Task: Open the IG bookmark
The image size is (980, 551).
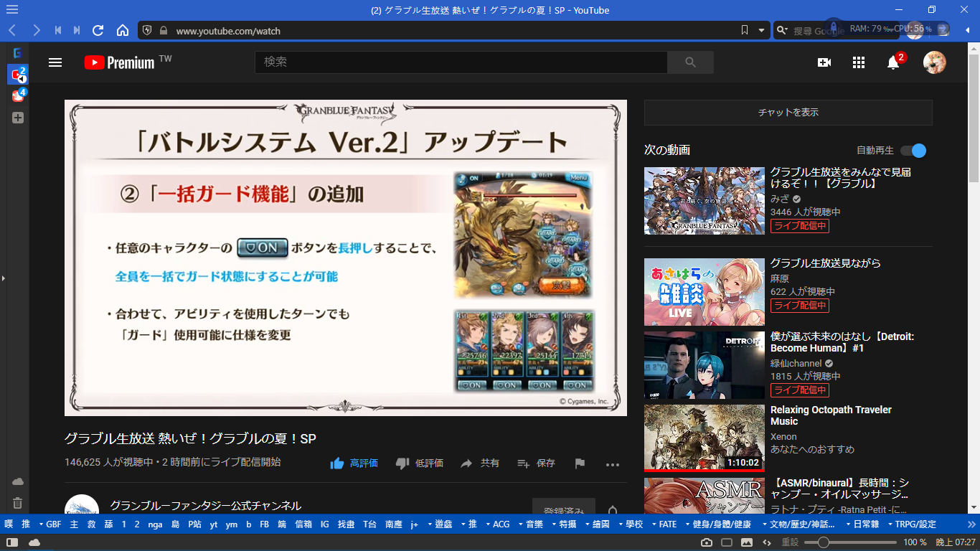Action: [324, 524]
